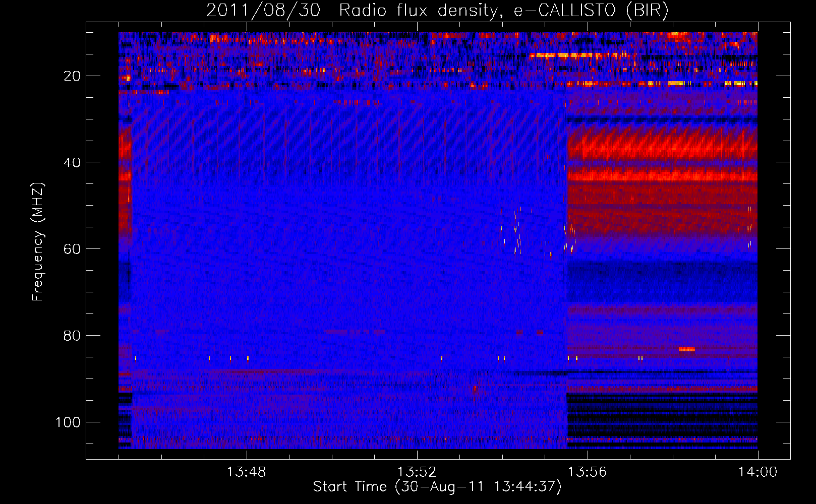
Task: Click the 'Start Time (30-Aug-11 13:44:37)' x-axis label
Action: point(437,487)
